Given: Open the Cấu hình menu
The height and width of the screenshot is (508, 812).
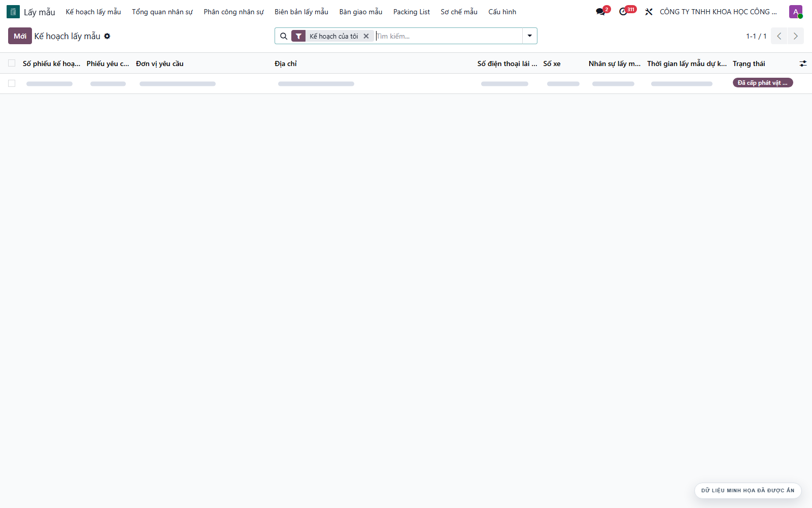Looking at the screenshot, I should pos(502,12).
